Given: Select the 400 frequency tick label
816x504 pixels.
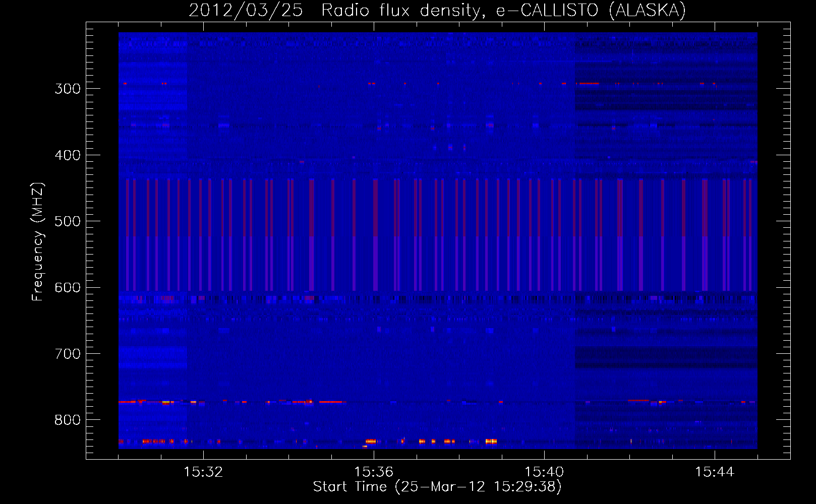Looking at the screenshot, I should tap(68, 155).
